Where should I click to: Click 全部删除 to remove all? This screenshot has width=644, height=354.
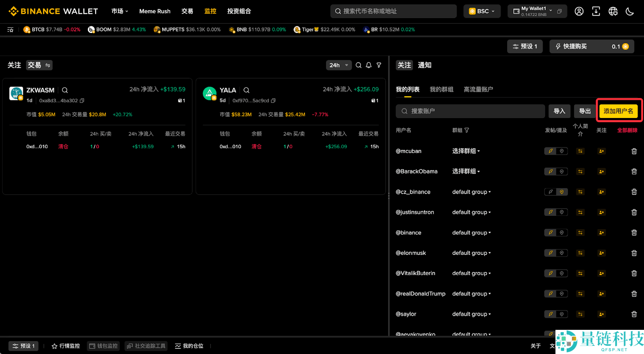coord(627,130)
